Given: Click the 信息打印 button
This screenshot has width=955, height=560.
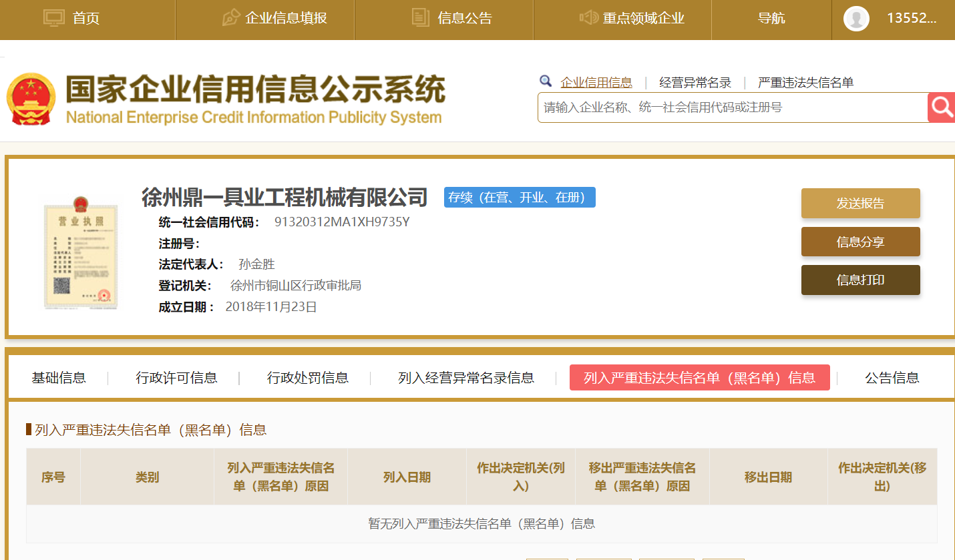Looking at the screenshot, I should tap(861, 280).
